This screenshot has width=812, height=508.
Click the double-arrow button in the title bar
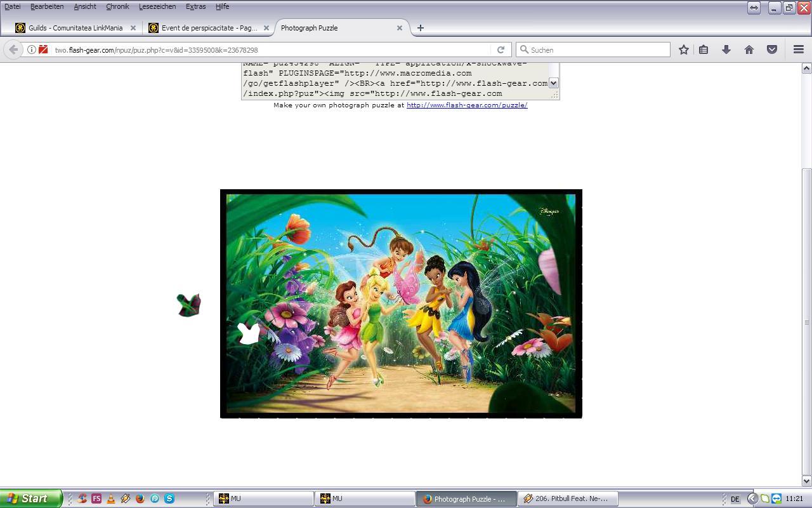point(754,8)
